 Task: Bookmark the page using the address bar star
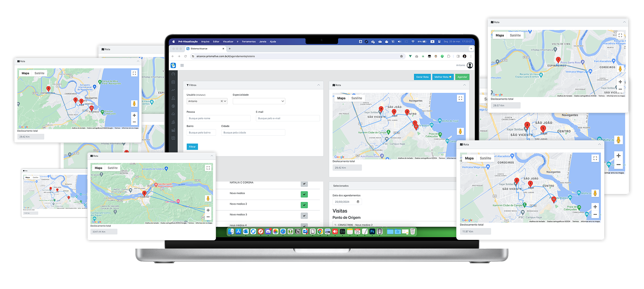point(401,56)
